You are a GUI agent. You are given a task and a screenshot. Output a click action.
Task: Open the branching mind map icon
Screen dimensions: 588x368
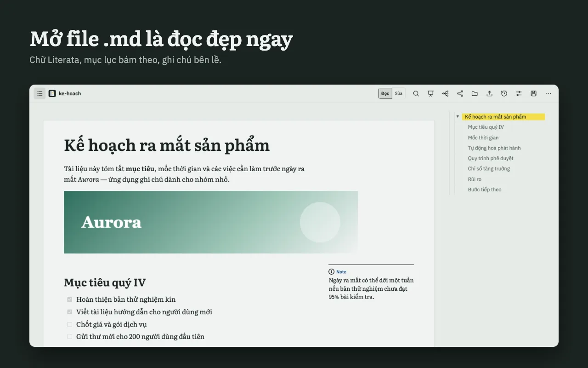(x=445, y=93)
